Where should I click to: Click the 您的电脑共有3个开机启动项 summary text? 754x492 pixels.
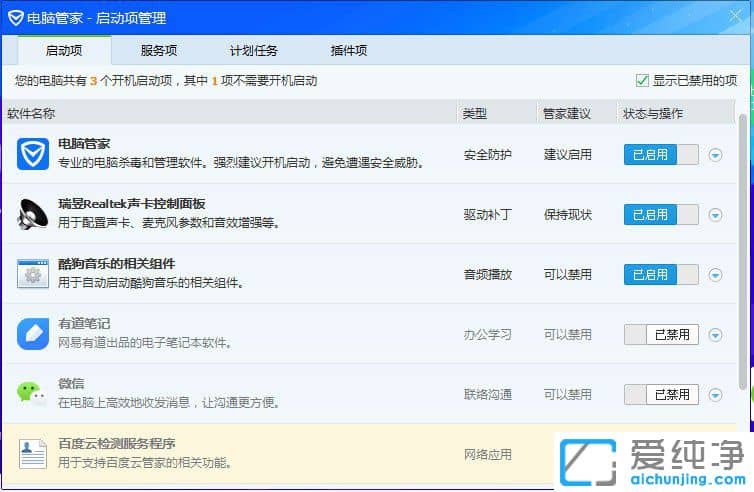(166, 80)
